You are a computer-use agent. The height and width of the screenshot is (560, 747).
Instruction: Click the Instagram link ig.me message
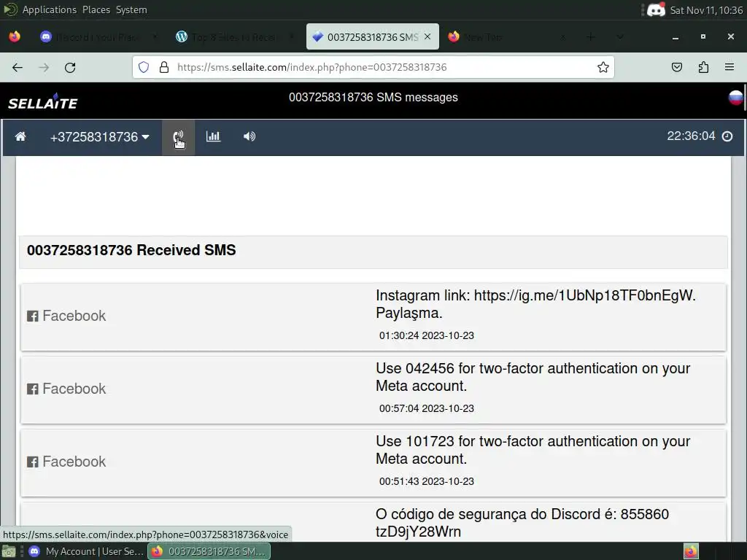[x=535, y=304]
